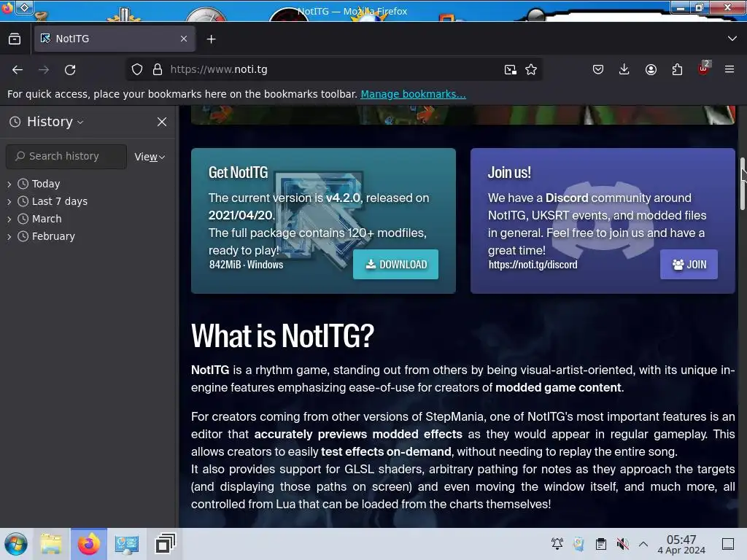The image size is (747, 560).
Task: Click the Join us! card title
Action: pos(509,172)
